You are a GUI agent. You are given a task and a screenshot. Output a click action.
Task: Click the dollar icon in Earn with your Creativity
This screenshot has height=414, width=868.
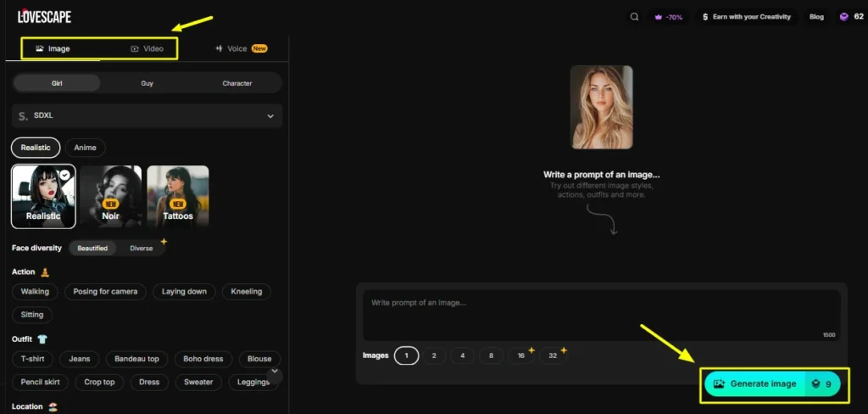[x=704, y=17]
